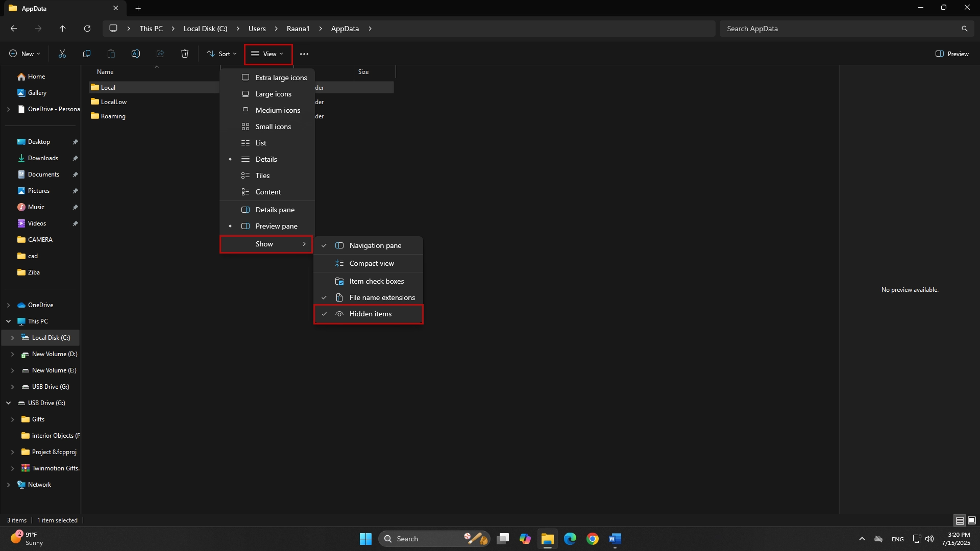Choose Extra large icons view
The height and width of the screenshot is (551, 980).
click(267, 78)
